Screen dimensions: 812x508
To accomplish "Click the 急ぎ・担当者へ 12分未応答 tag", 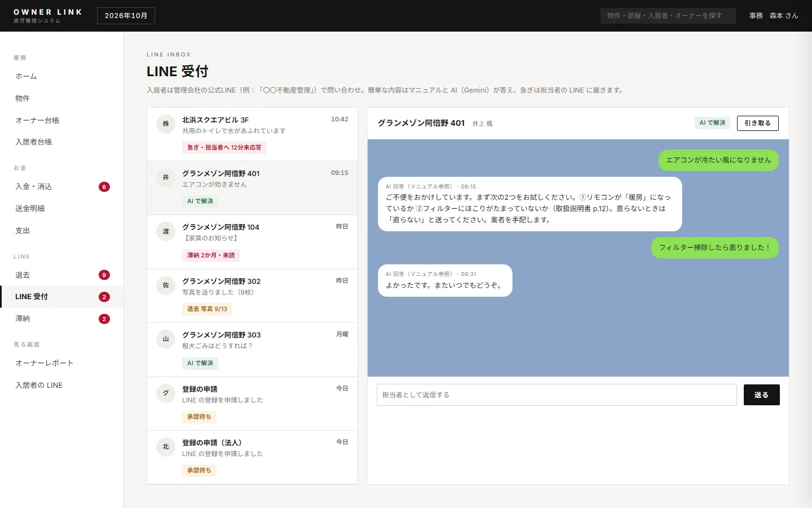I will pyautogui.click(x=224, y=147).
